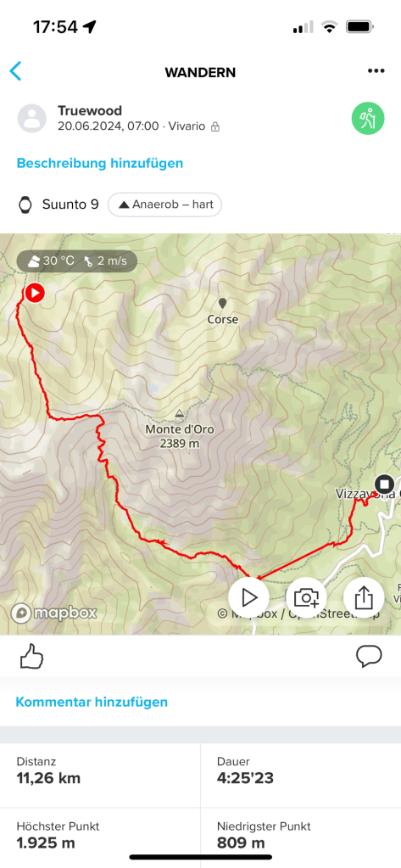
Task: Add a photo with camera button
Action: pyautogui.click(x=306, y=597)
